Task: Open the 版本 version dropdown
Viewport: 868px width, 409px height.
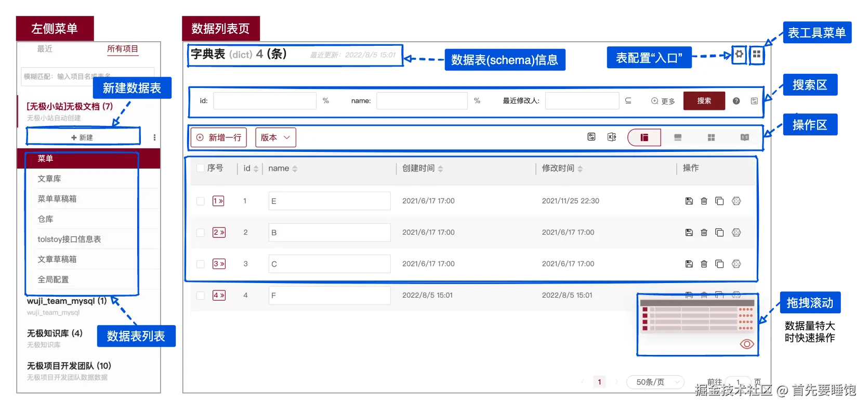Action: coord(275,137)
